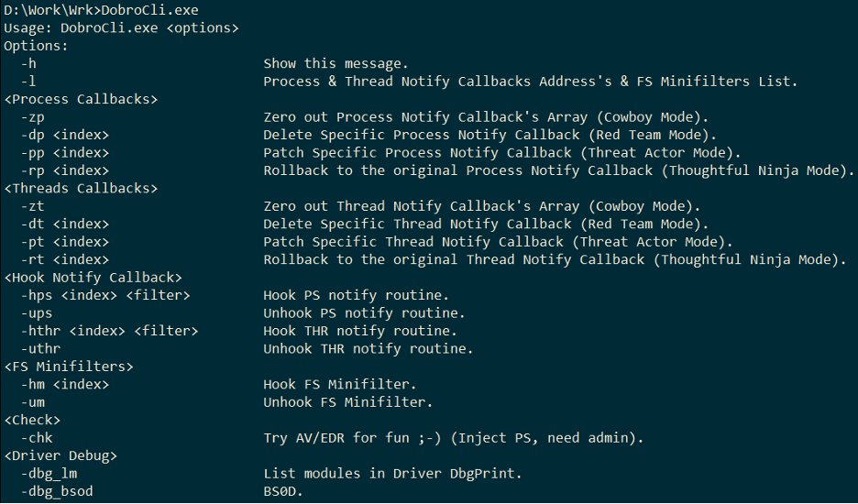This screenshot has width=858, height=504.
Task: Select the <Threads Callbacks> section header
Action: (x=81, y=189)
